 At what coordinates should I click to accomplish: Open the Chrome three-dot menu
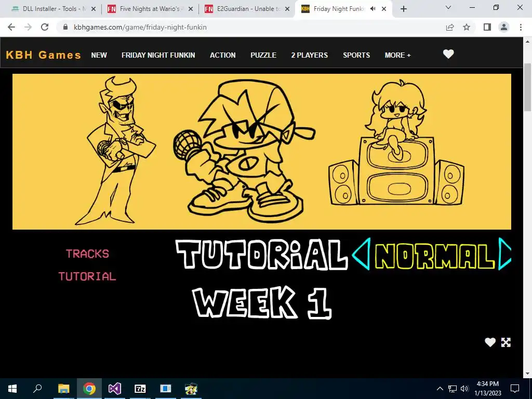tap(521, 27)
